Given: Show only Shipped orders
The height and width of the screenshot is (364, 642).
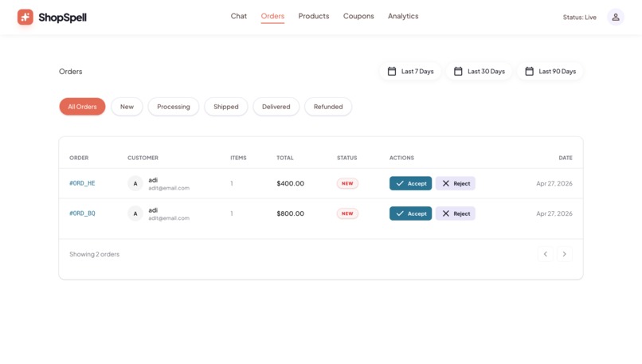Looking at the screenshot, I should point(226,107).
